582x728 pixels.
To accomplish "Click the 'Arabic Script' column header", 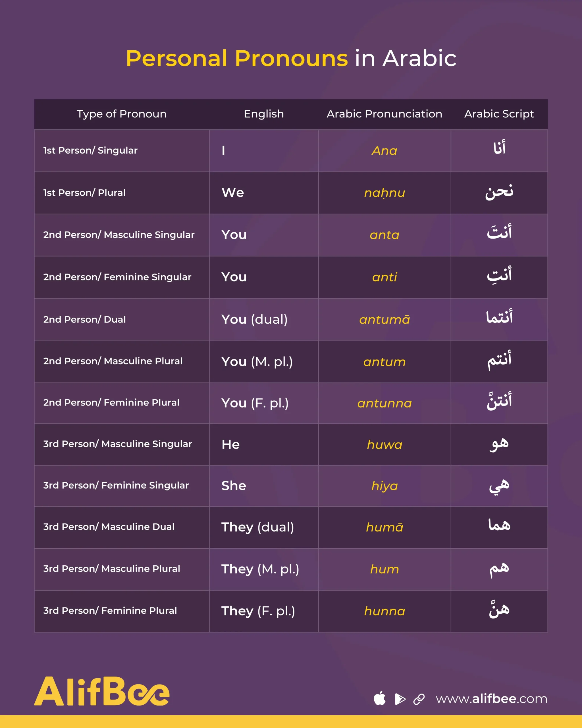I will click(499, 114).
